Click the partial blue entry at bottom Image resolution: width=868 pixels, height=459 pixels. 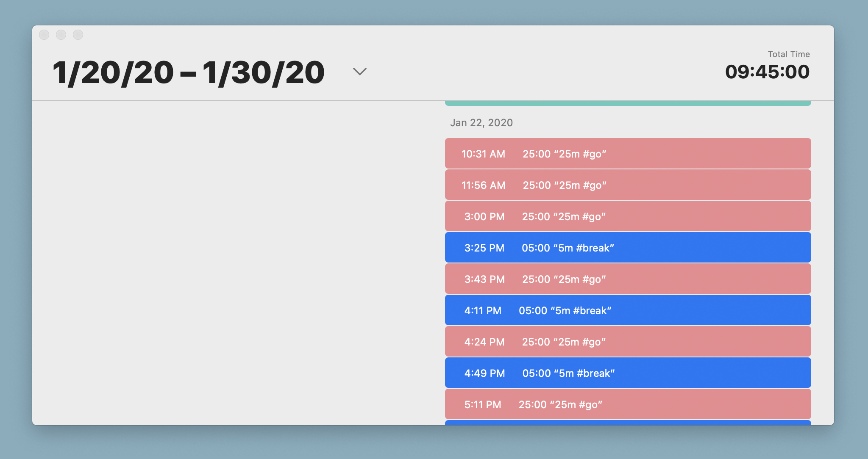[x=627, y=423]
